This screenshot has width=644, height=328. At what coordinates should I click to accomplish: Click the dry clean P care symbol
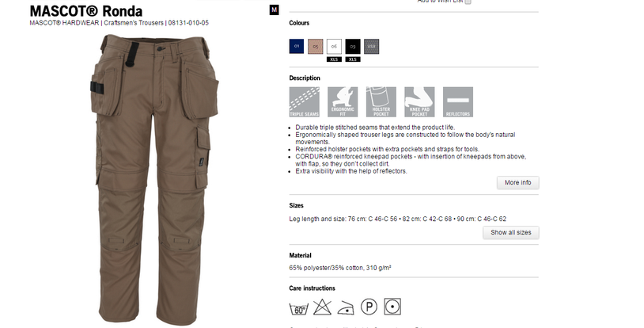coord(369,307)
